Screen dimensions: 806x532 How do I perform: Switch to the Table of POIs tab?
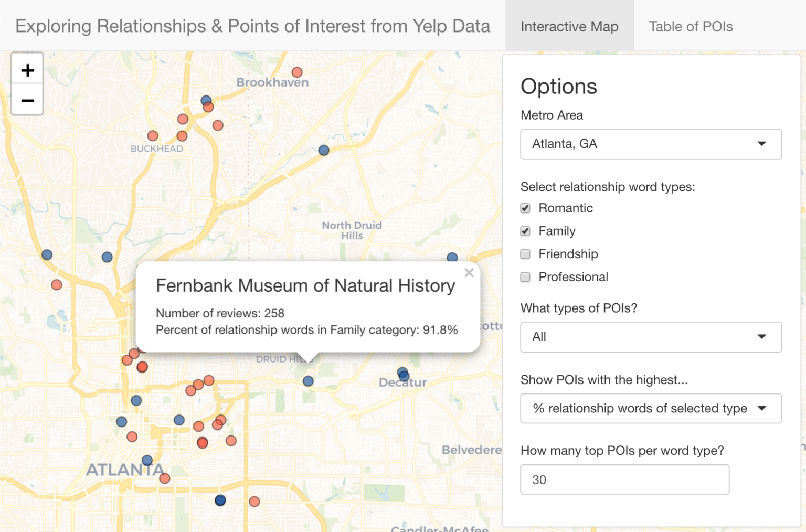(x=691, y=26)
